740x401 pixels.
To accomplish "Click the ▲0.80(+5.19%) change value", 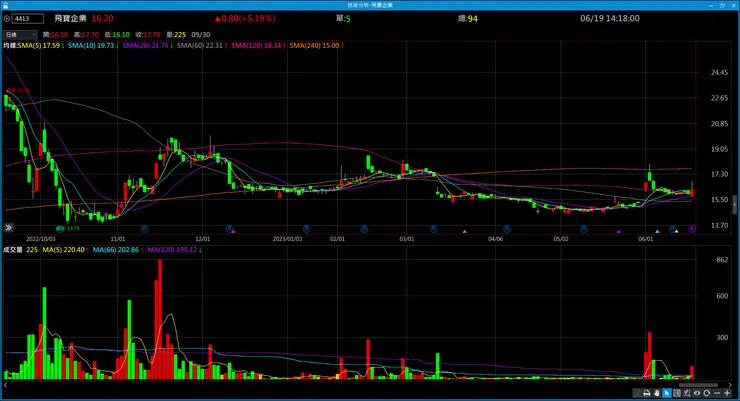I will click(x=245, y=18).
